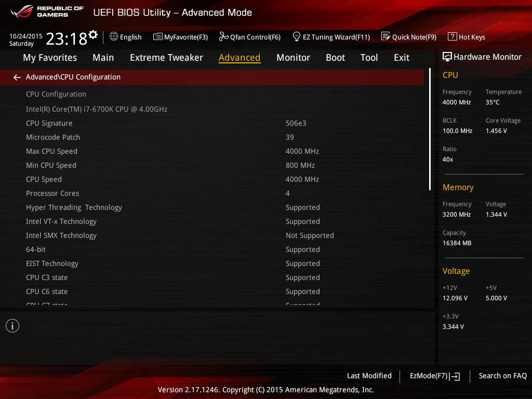Open Quick Note(F9)
Viewport: 532px width, 399px height.
tap(409, 37)
